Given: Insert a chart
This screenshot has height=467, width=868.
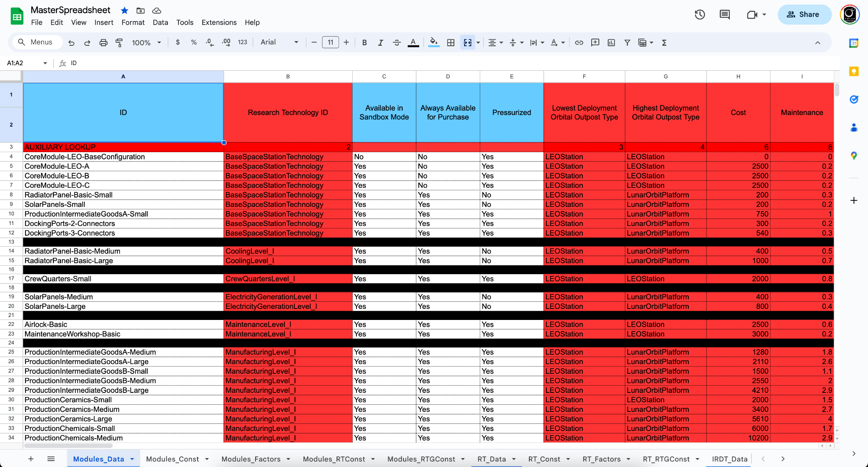Looking at the screenshot, I should point(611,42).
